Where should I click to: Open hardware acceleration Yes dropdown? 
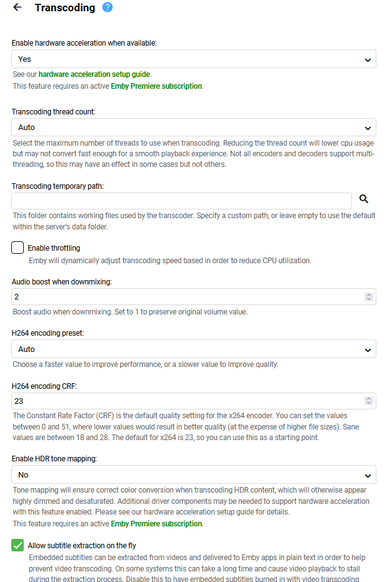pyautogui.click(x=194, y=59)
